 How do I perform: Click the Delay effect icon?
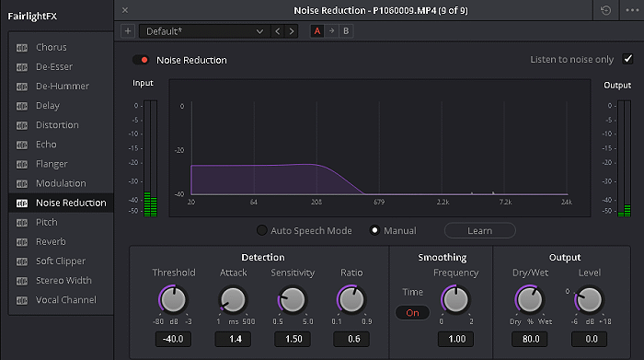click(x=22, y=106)
